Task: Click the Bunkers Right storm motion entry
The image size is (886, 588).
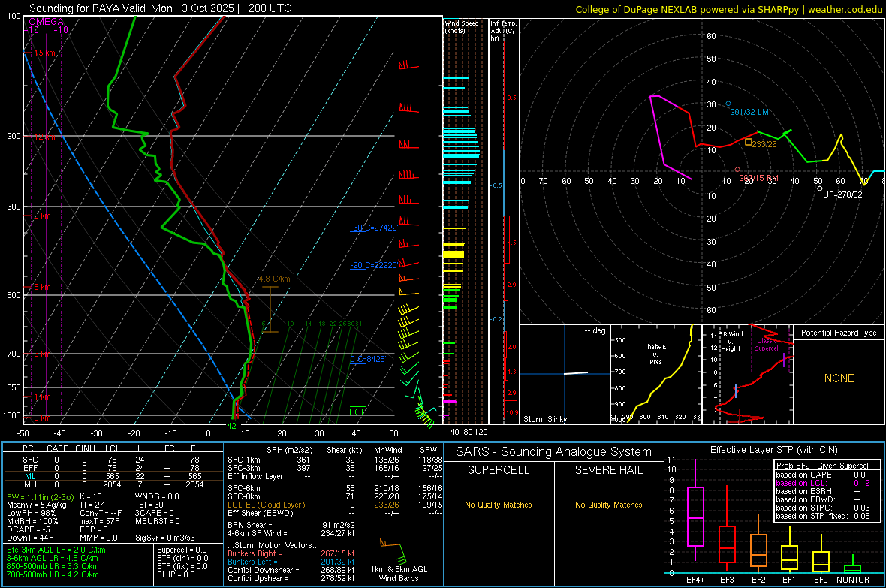Action: coord(291,553)
